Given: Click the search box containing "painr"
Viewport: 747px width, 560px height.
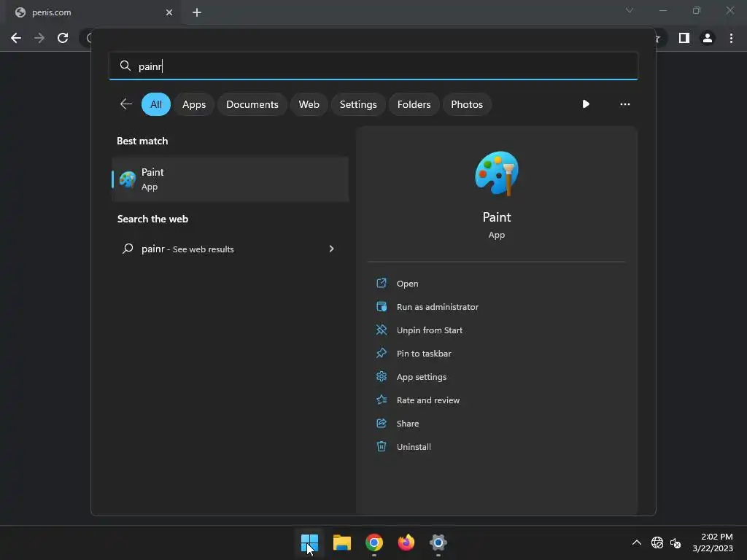Looking at the screenshot, I should click(373, 66).
